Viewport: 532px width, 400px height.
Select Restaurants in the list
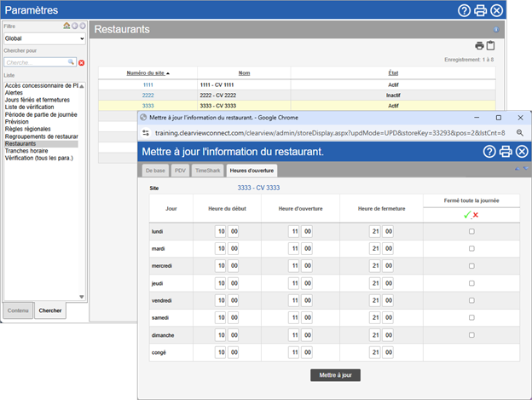pos(41,143)
